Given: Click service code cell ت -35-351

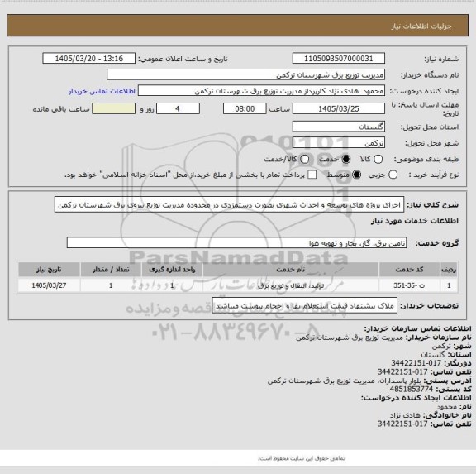Looking at the screenshot, I should tap(409, 285).
